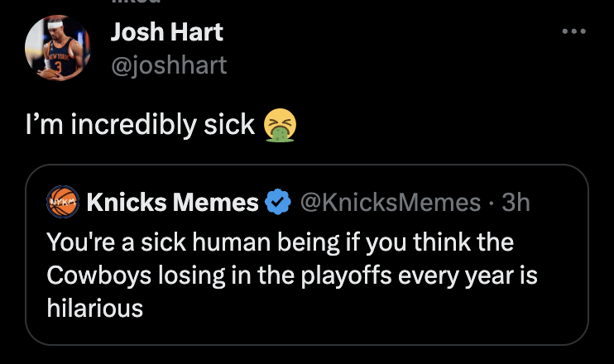
Task: Click the "I'm incredibly sick" tweet text
Action: coord(139,124)
